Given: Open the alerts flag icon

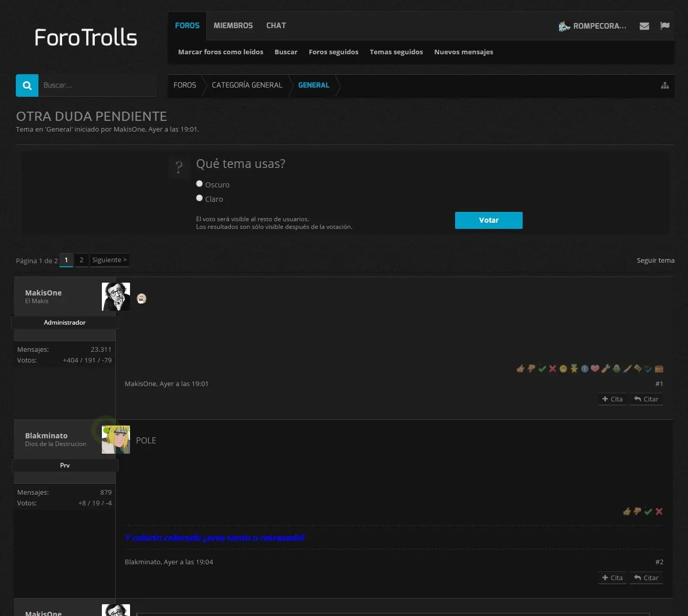Looking at the screenshot, I should 665,26.
